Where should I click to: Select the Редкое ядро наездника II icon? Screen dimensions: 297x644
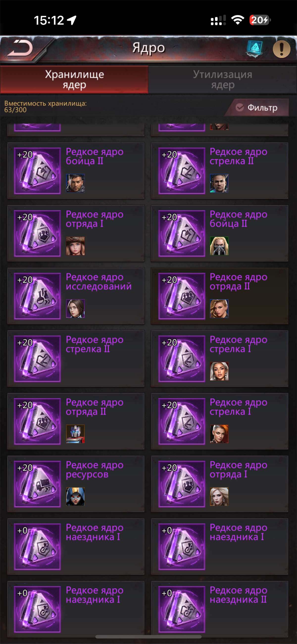182,609
